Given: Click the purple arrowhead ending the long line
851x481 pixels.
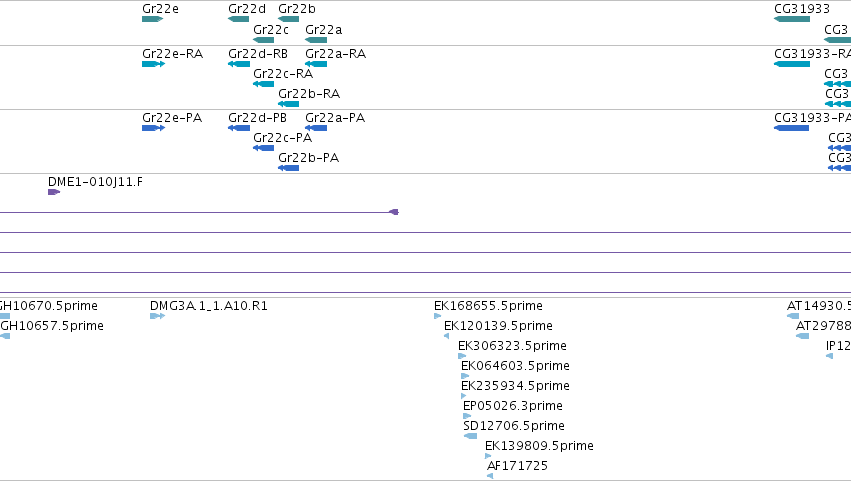Looking at the screenshot, I should pos(395,212).
